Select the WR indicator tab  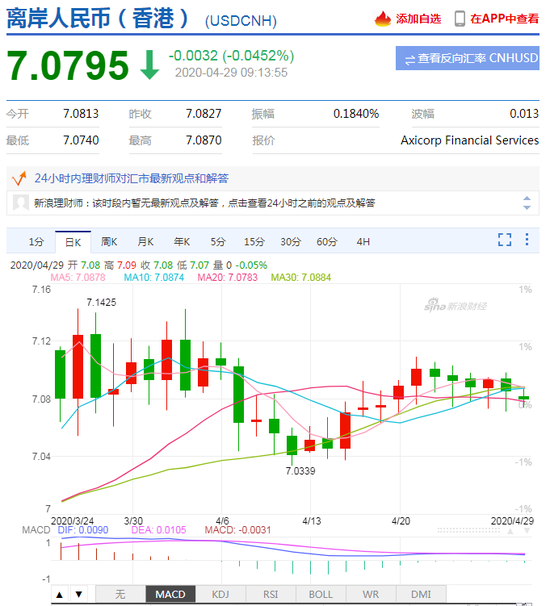coord(371,594)
